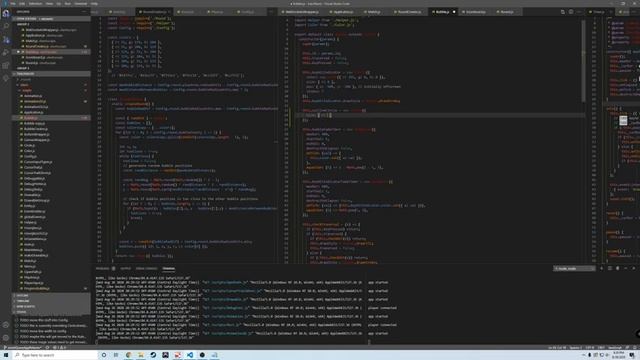The height and width of the screenshot is (360, 640).
Task: Click the Explorer panel more actions ellipsis
Action: point(84,12)
